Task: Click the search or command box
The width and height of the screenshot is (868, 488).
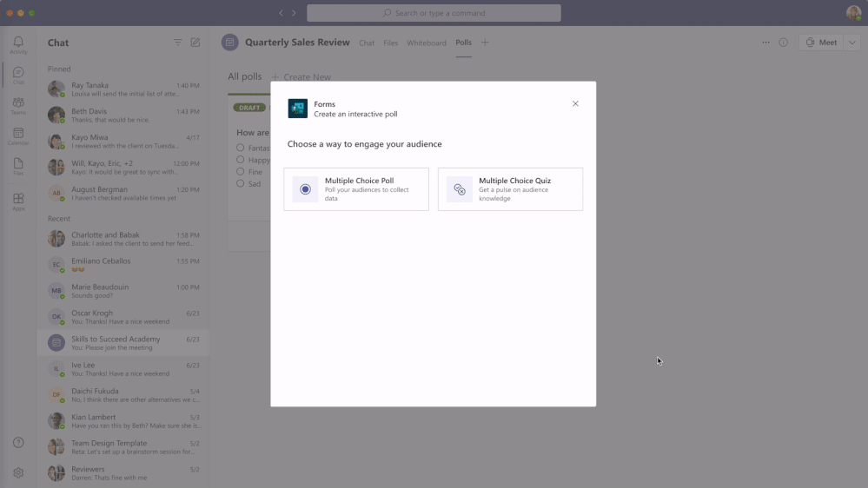Action: (434, 13)
